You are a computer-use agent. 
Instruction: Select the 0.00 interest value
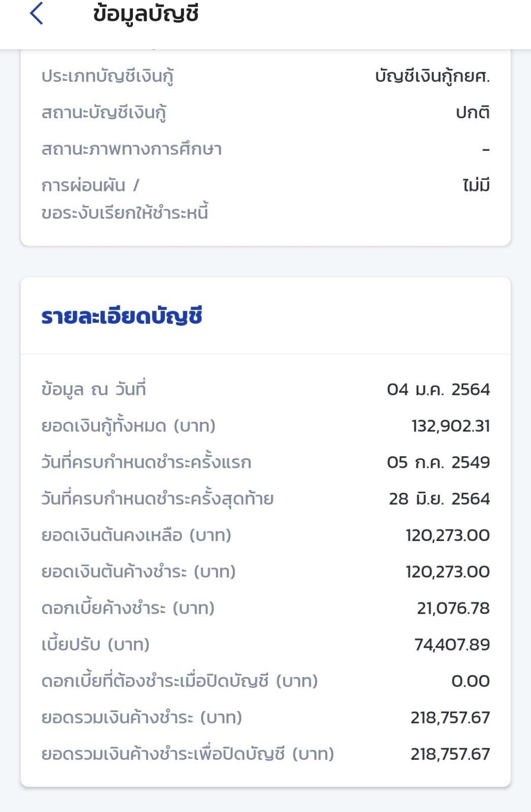[470, 682]
